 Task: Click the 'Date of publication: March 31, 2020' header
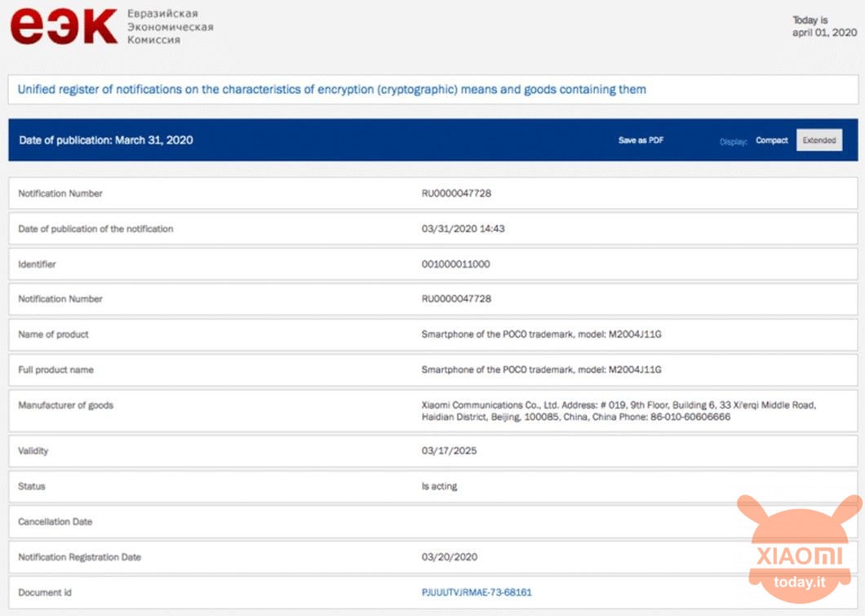point(106,140)
